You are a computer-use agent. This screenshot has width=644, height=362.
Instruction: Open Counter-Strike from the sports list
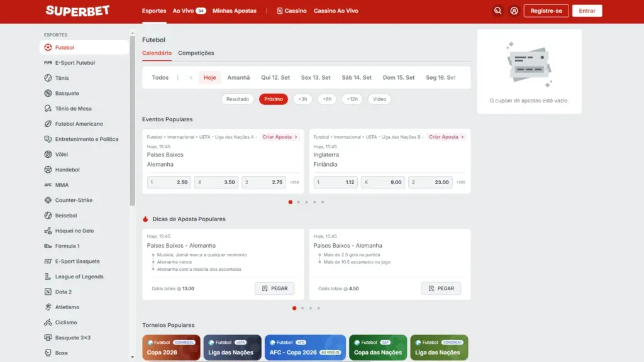click(73, 200)
